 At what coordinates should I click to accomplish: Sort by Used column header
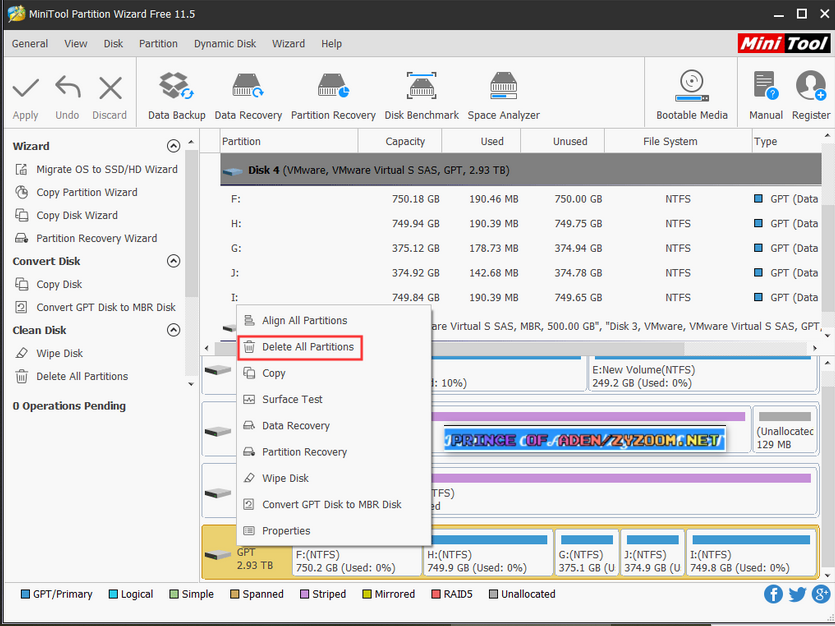(481, 141)
